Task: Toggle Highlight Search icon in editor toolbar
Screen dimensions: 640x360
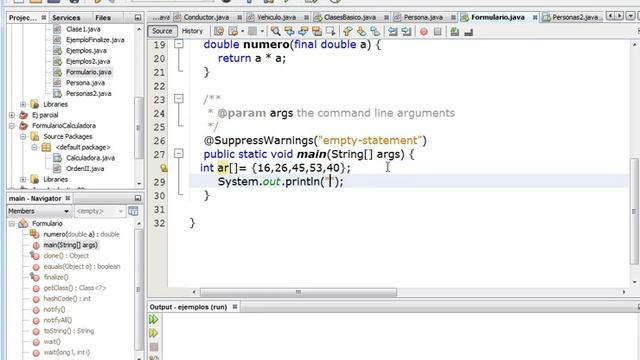Action: click(317, 31)
